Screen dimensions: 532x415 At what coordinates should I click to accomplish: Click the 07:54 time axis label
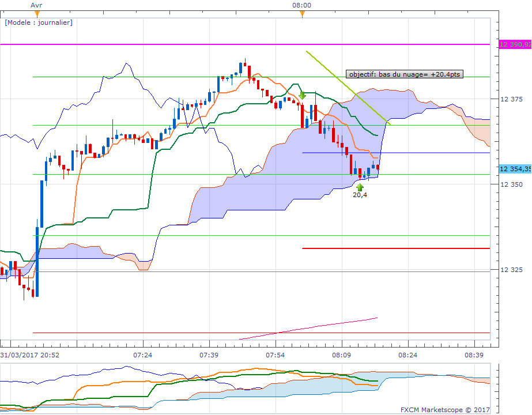pos(275,355)
